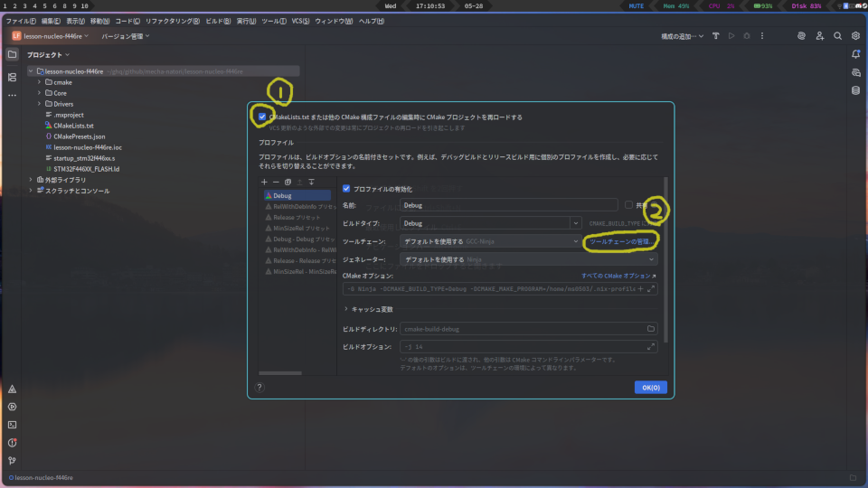Open the ツール(T) menu
This screenshot has width=868, height=488.
(x=273, y=21)
